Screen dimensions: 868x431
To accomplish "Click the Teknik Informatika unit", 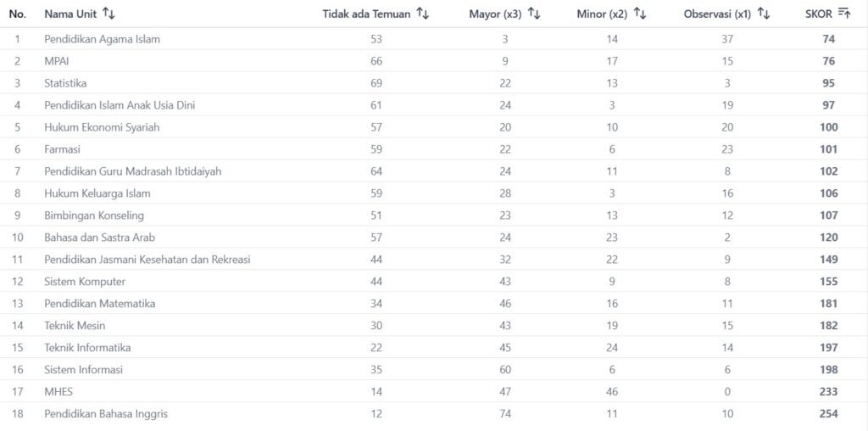I will tap(87, 348).
